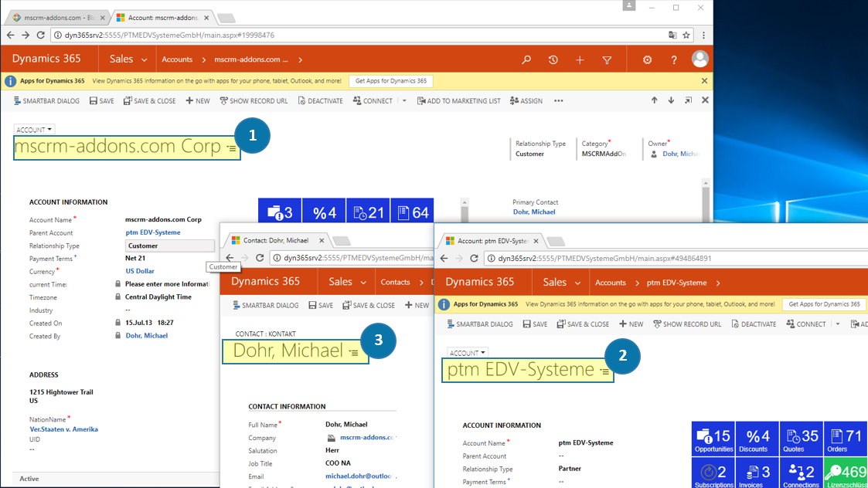The image size is (868, 488).
Task: Open settings gear in main Dynamics navbar
Action: pos(647,59)
